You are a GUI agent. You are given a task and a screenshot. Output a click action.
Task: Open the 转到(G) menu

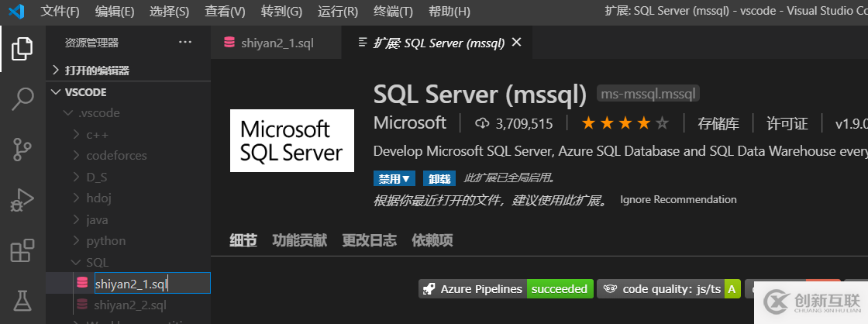click(x=282, y=12)
